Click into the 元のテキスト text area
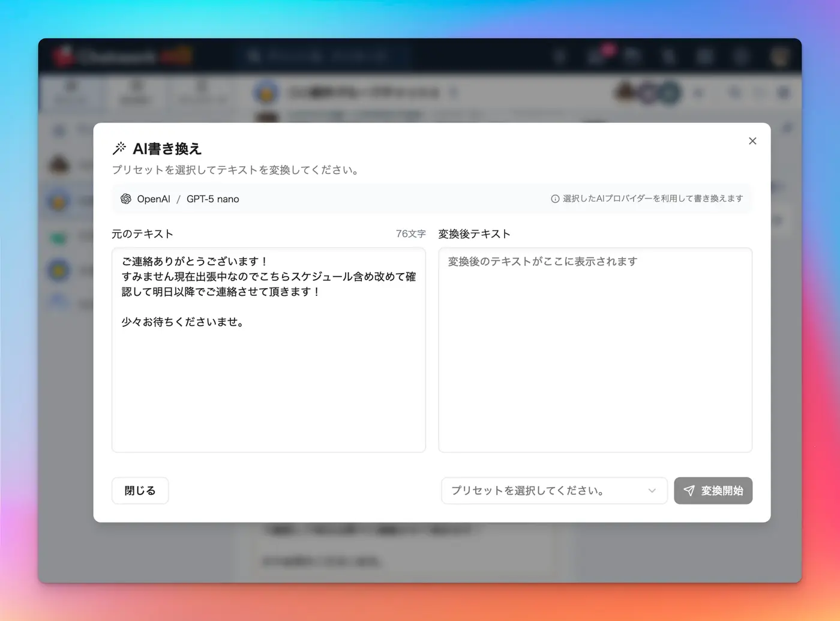Viewport: 840px width, 621px height. pyautogui.click(x=269, y=350)
